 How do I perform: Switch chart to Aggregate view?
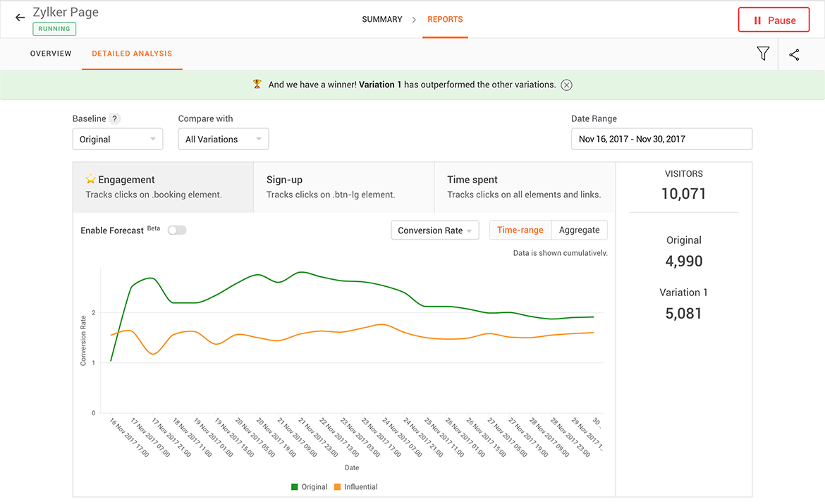pos(579,230)
